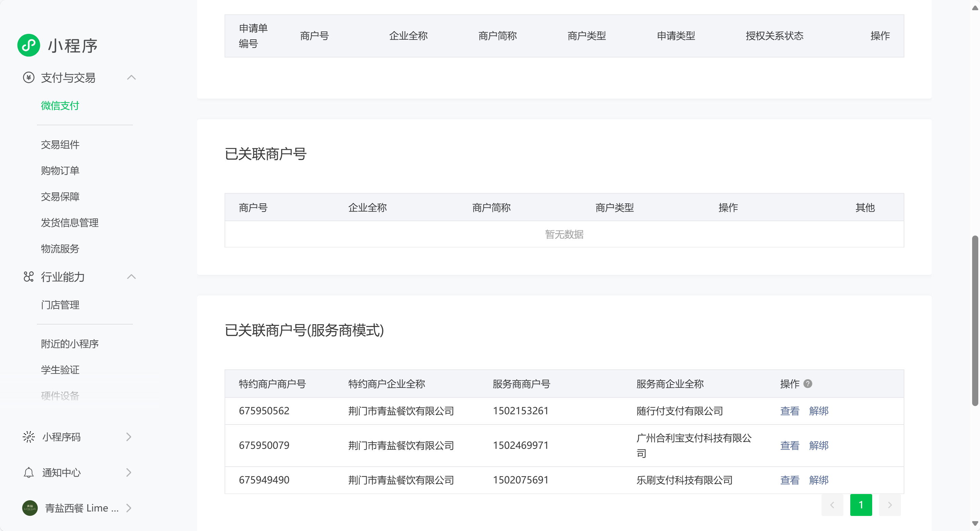Click the 行业能力 section icon
The width and height of the screenshot is (980, 531).
[28, 277]
